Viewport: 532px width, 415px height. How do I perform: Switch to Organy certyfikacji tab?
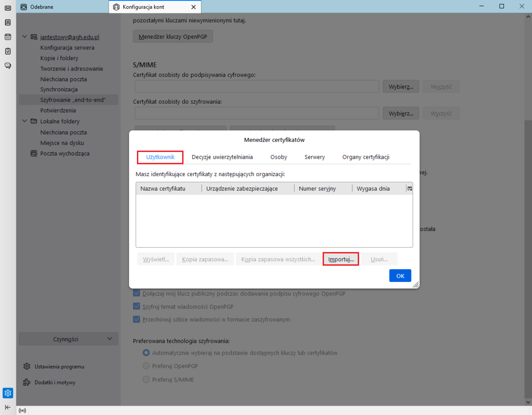pyautogui.click(x=365, y=157)
